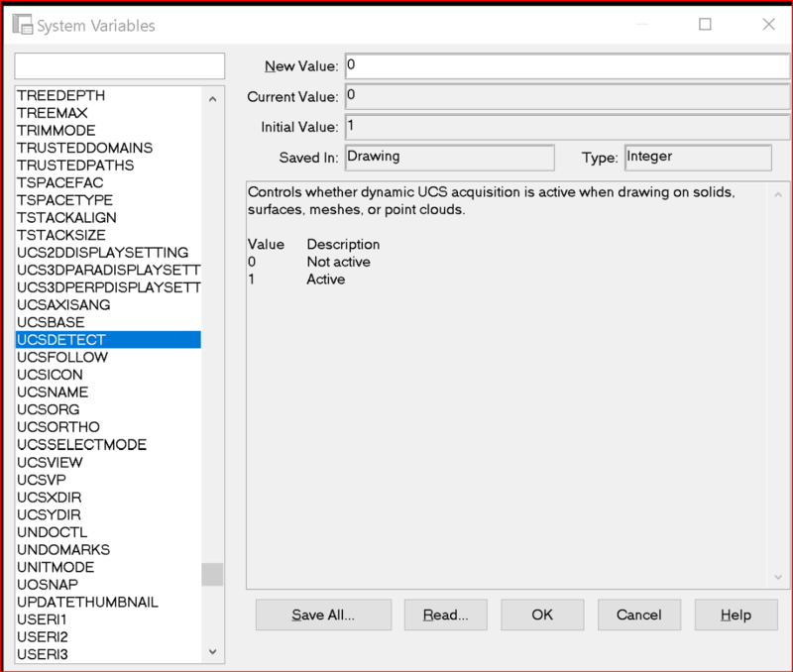The height and width of the screenshot is (672, 793).
Task: Open Help for system variables
Action: (736, 615)
